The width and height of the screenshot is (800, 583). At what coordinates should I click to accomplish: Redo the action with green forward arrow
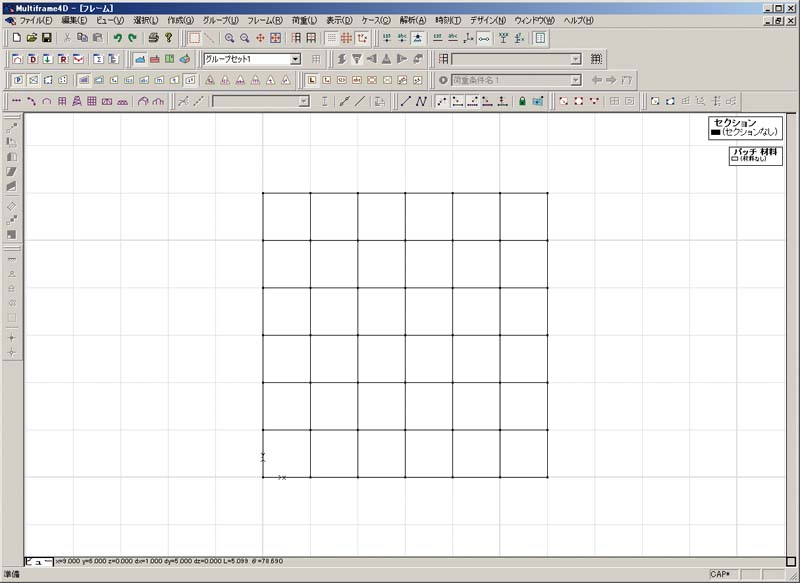pos(133,38)
